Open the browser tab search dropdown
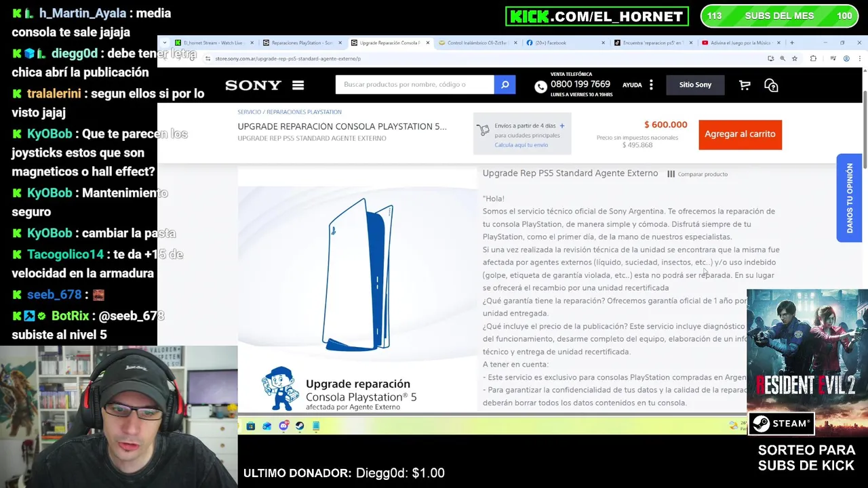The width and height of the screenshot is (868, 488). tap(164, 43)
